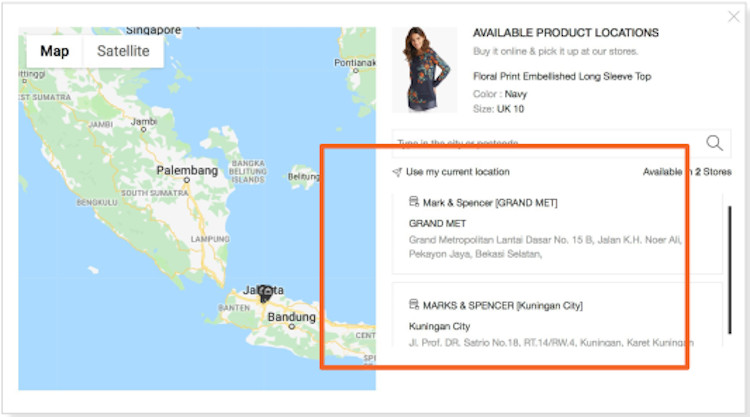The image size is (750, 417).
Task: Click the store list scrollbar
Action: pyautogui.click(x=729, y=270)
